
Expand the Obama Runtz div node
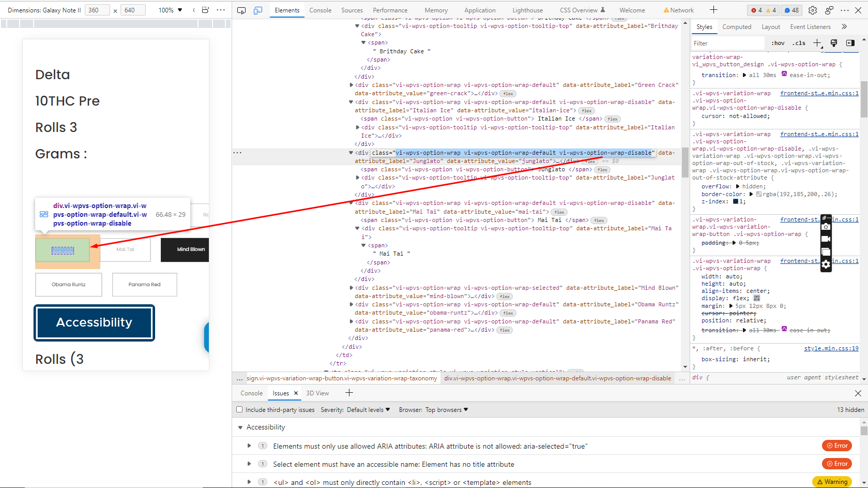pos(352,304)
